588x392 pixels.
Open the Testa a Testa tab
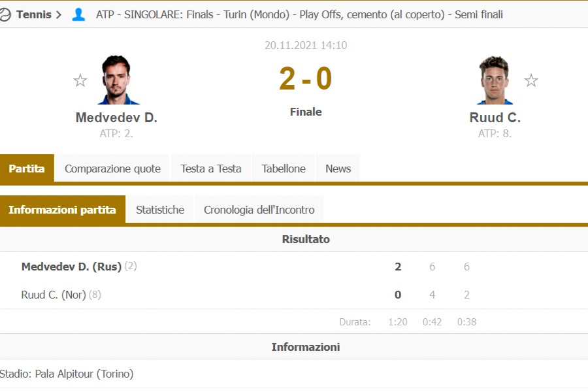tap(211, 169)
